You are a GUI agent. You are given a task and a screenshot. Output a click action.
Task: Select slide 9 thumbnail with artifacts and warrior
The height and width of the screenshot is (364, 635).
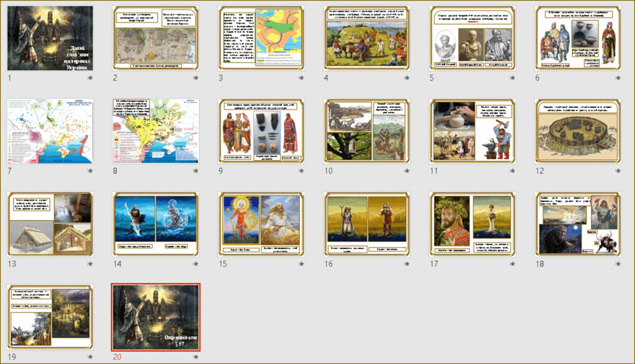pos(261,131)
